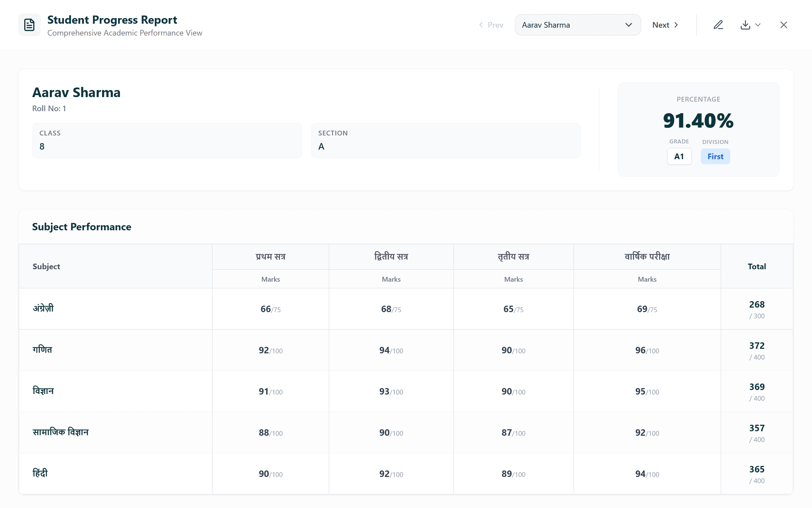
Task: Click अंग्रेज़ी annual exam marks 69/75
Action: coord(647,309)
